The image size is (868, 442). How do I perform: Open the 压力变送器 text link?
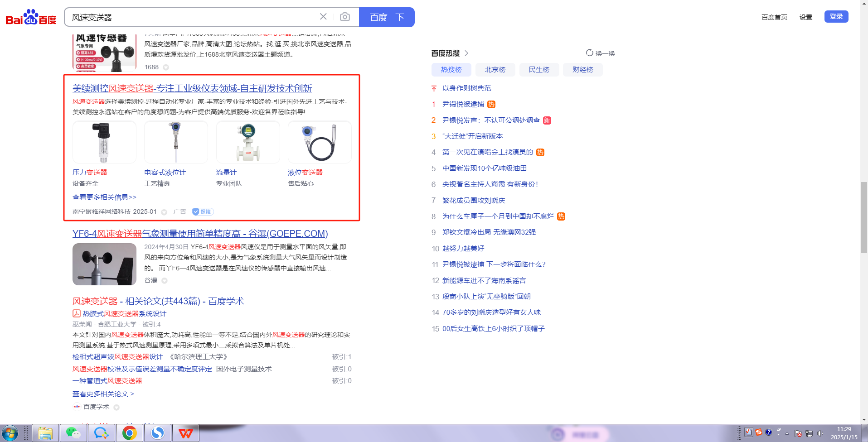90,173
